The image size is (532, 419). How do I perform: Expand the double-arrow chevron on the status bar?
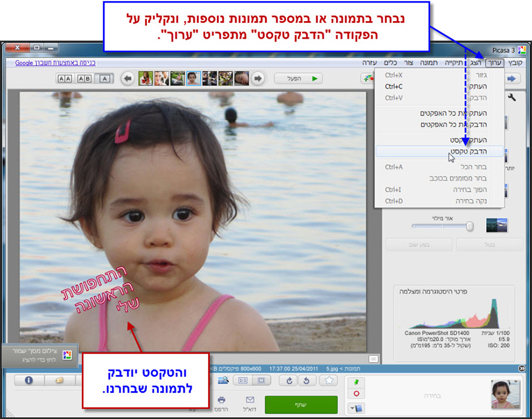tap(522, 367)
